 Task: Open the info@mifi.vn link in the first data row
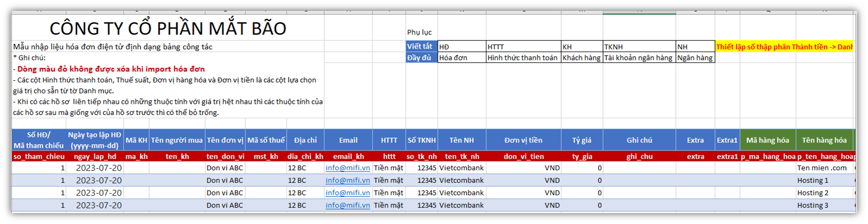coord(347,168)
